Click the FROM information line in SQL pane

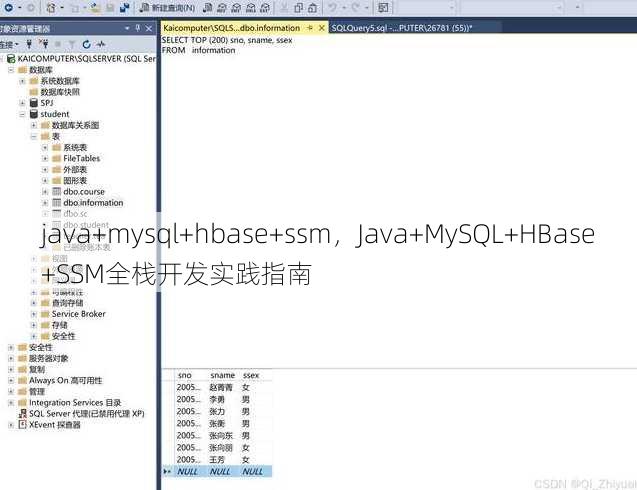(199, 50)
